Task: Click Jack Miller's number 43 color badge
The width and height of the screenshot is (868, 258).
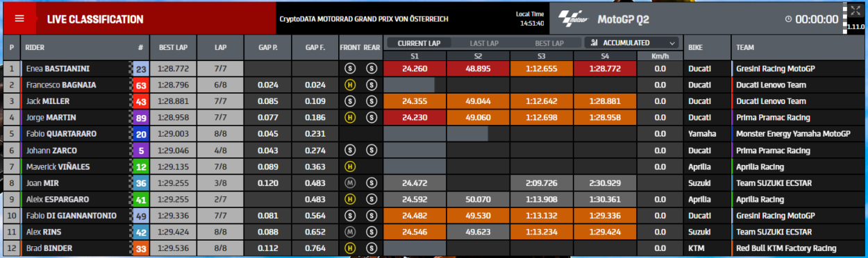Action: pyautogui.click(x=141, y=101)
